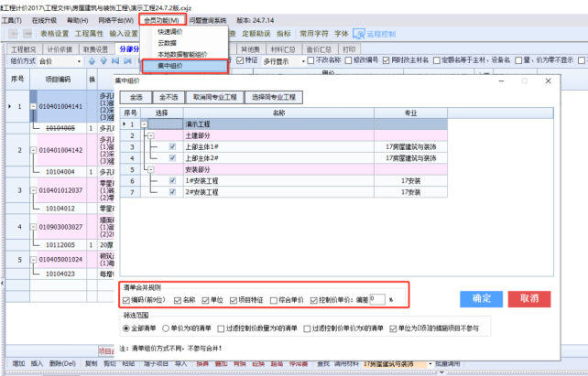
Task: Click the 取消同专业工程 button
Action: tap(215, 97)
